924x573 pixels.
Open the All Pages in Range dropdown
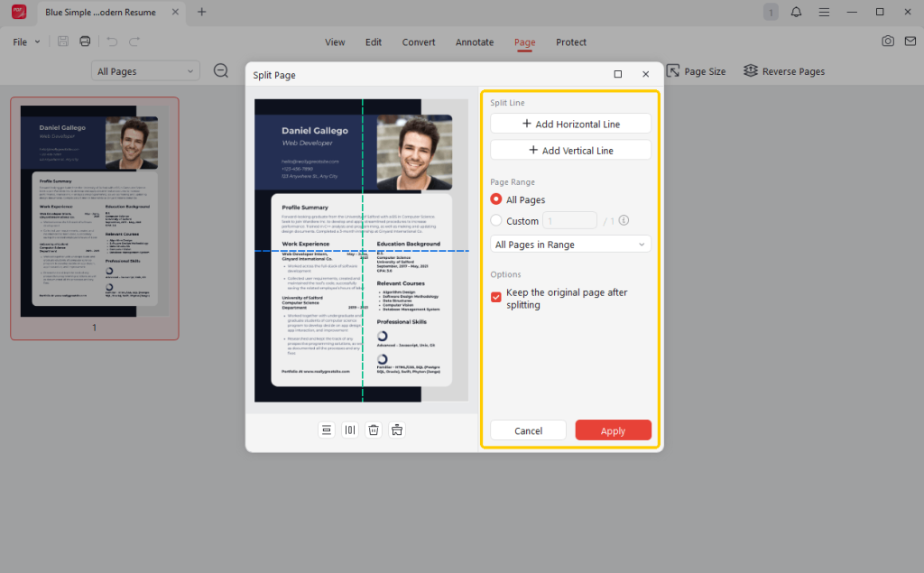(x=570, y=244)
